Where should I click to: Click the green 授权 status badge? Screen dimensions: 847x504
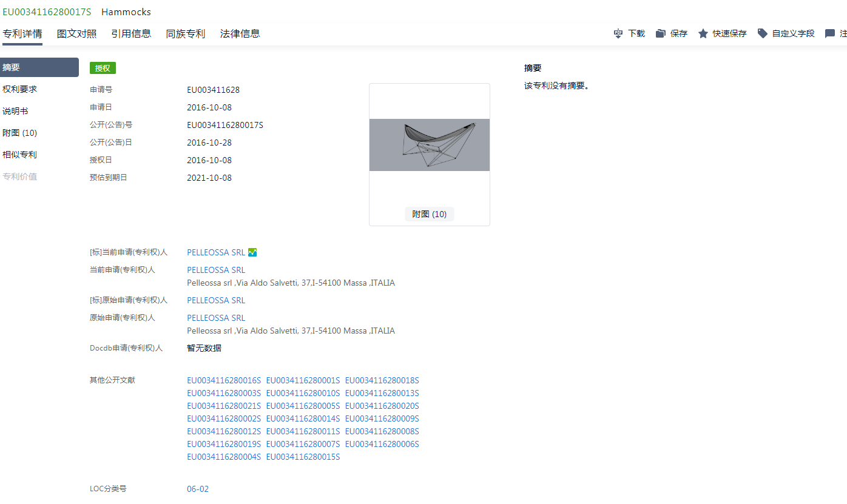tap(103, 68)
